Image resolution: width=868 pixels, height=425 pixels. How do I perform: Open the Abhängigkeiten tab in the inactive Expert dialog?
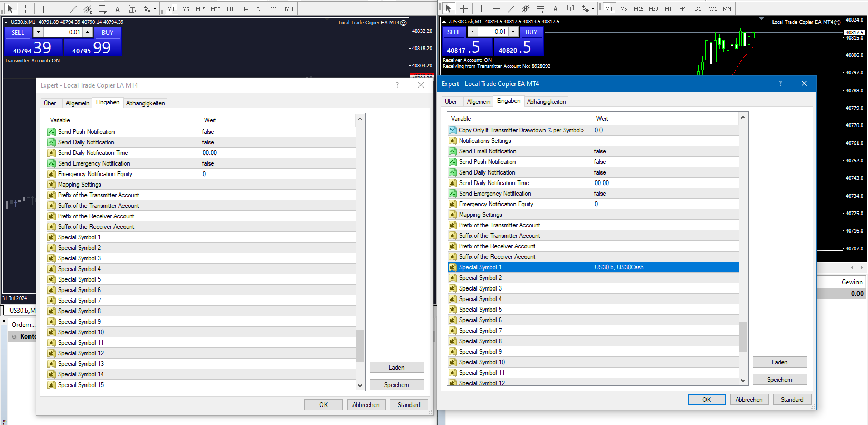coord(145,103)
